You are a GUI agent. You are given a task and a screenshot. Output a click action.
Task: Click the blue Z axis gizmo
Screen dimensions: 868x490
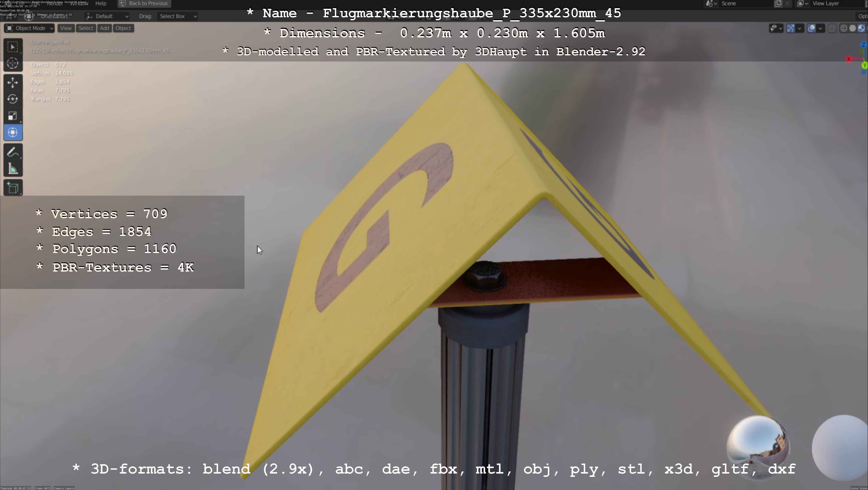pyautogui.click(x=864, y=45)
